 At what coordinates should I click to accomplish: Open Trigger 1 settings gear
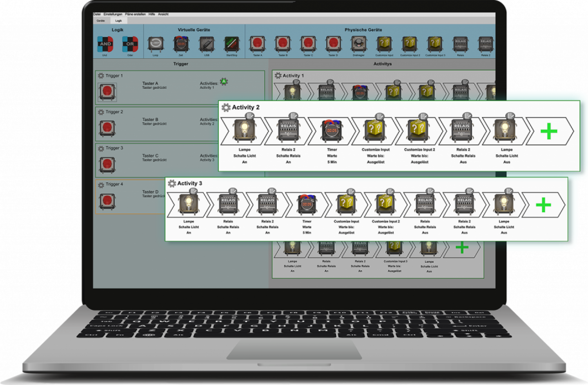(101, 76)
